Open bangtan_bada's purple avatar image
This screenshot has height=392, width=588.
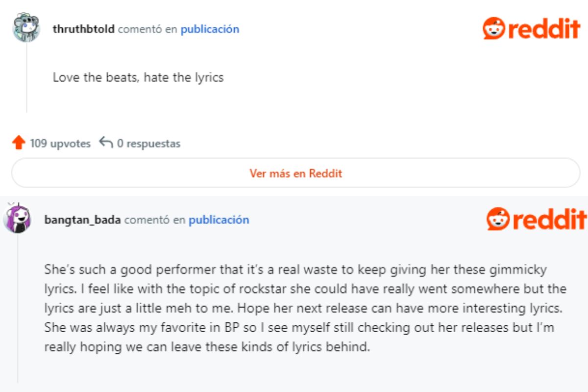(17, 219)
